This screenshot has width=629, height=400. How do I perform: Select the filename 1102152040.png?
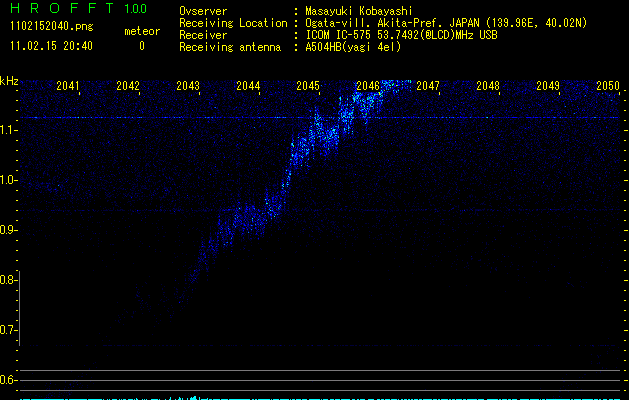point(52,26)
